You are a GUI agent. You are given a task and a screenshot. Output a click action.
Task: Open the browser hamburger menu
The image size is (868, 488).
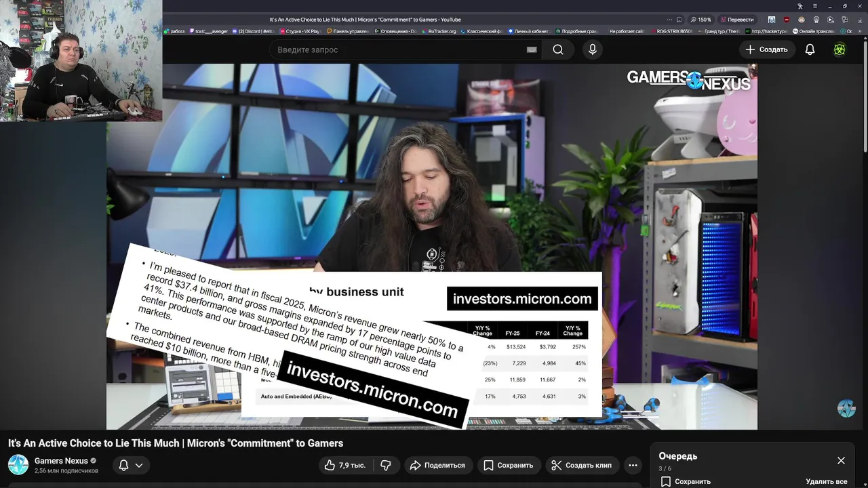coord(815,6)
